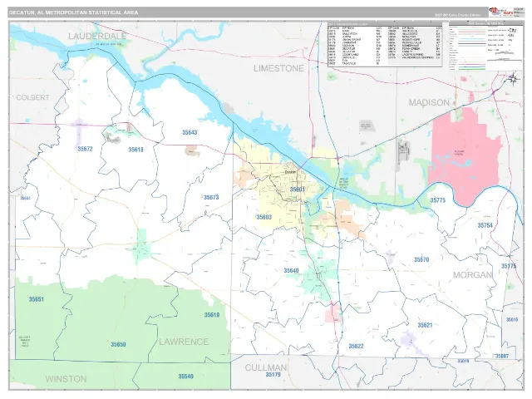Click ZIP code 35601 in Decatur
The height and width of the screenshot is (399, 532).
[298, 190]
